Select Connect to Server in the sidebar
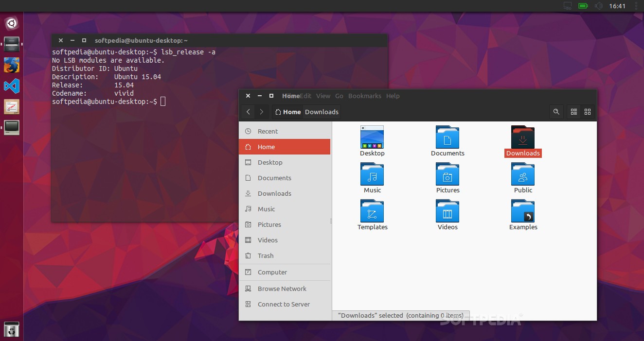 [284, 304]
